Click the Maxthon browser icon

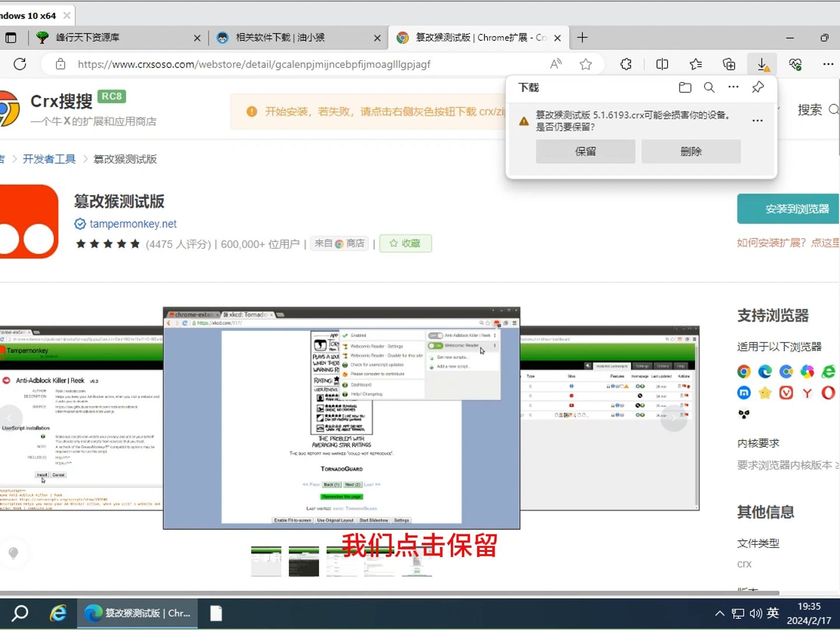744,393
